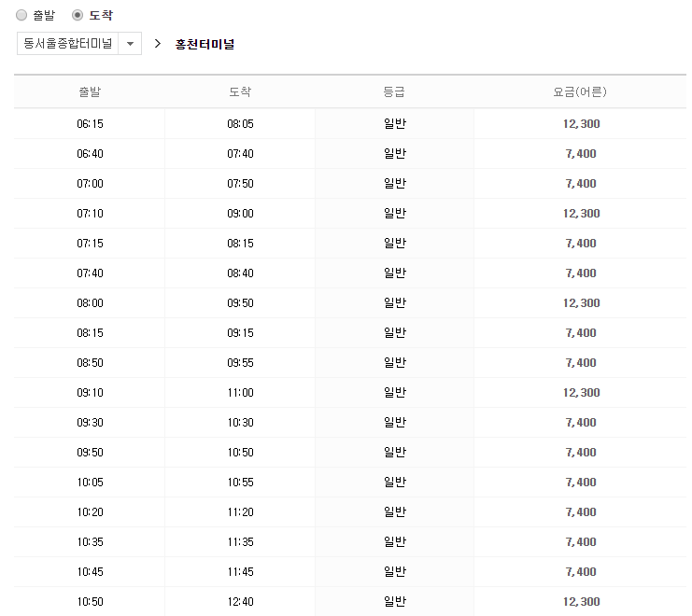Click 일반 grade in the 09:10 row
The height and width of the screenshot is (616, 692).
pos(394,393)
